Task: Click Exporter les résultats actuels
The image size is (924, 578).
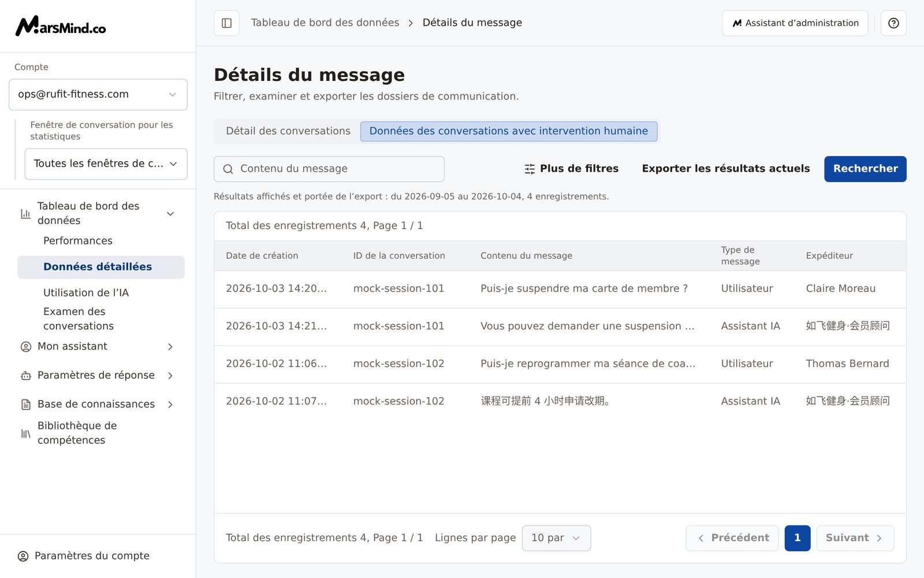Action: pos(726,169)
